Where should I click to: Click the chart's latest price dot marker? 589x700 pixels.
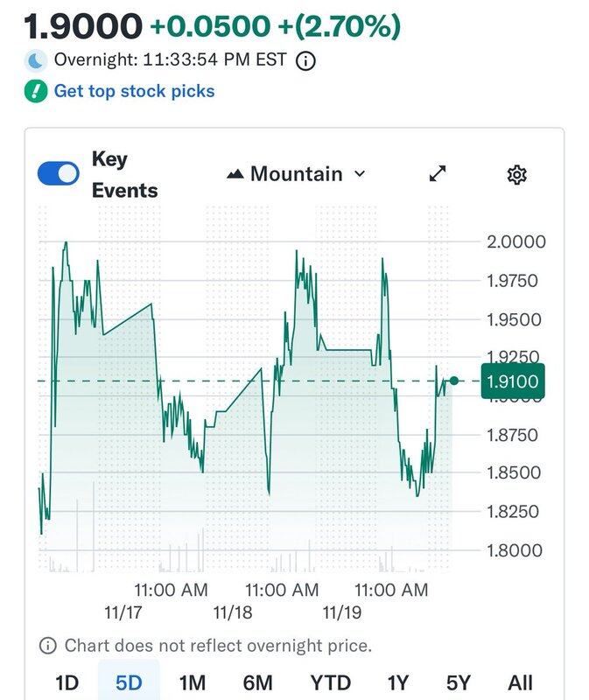453,381
